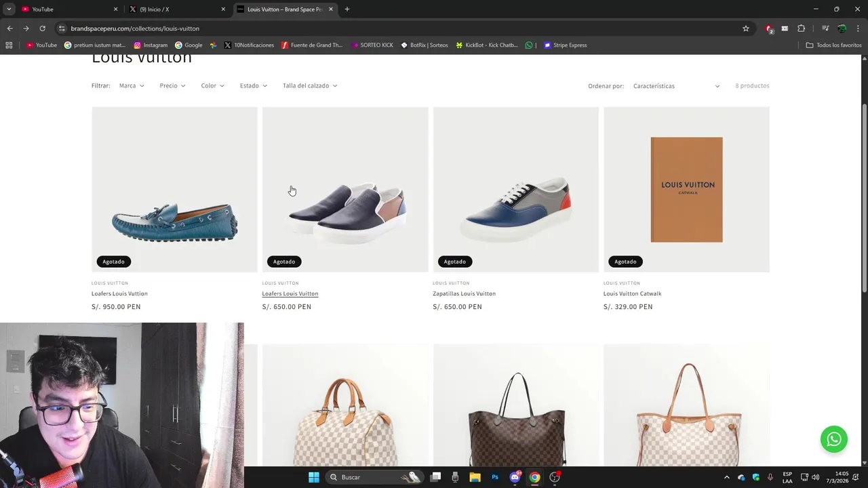
Task: Expand the Color filter
Action: [x=212, y=86]
